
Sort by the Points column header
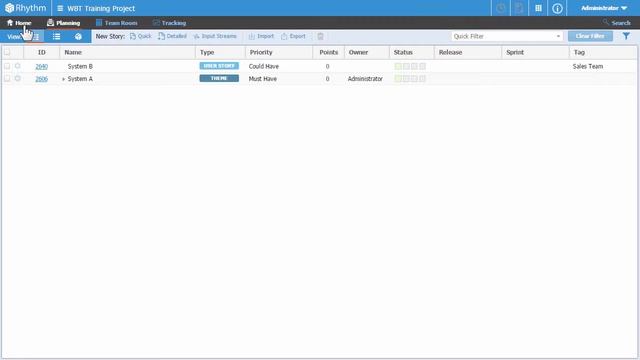point(329,52)
